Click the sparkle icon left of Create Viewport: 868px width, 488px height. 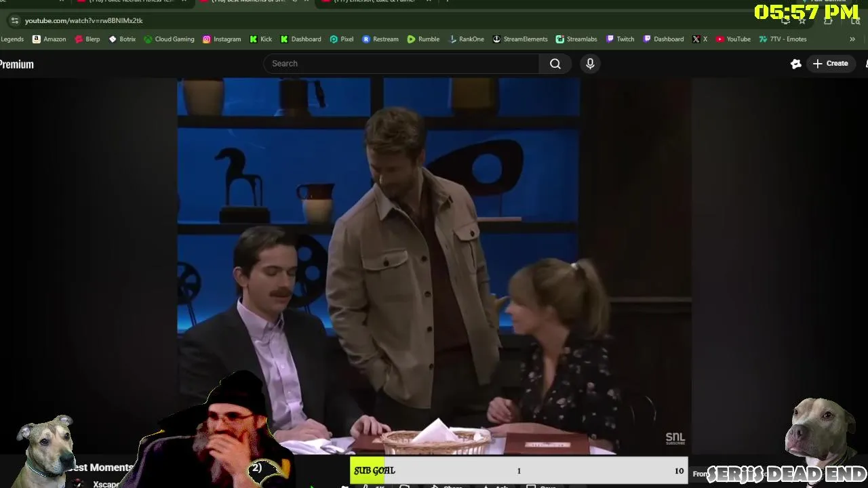coord(795,64)
